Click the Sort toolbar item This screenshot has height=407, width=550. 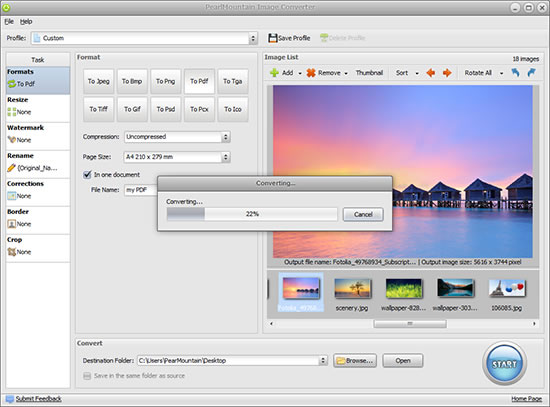pos(402,73)
